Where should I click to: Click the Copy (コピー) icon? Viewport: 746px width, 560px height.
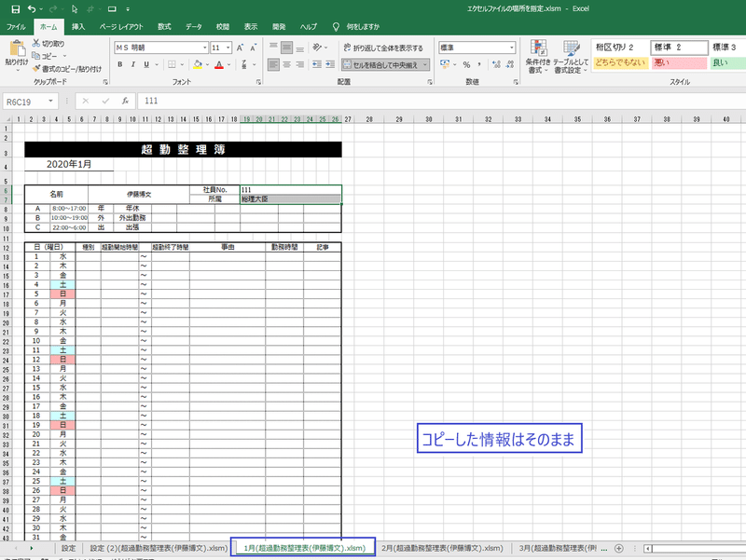click(36, 56)
